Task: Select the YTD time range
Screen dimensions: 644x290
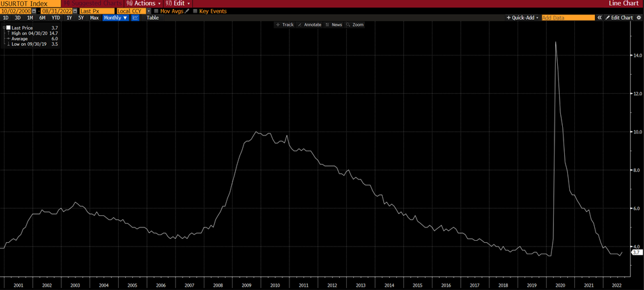Action: 56,18
